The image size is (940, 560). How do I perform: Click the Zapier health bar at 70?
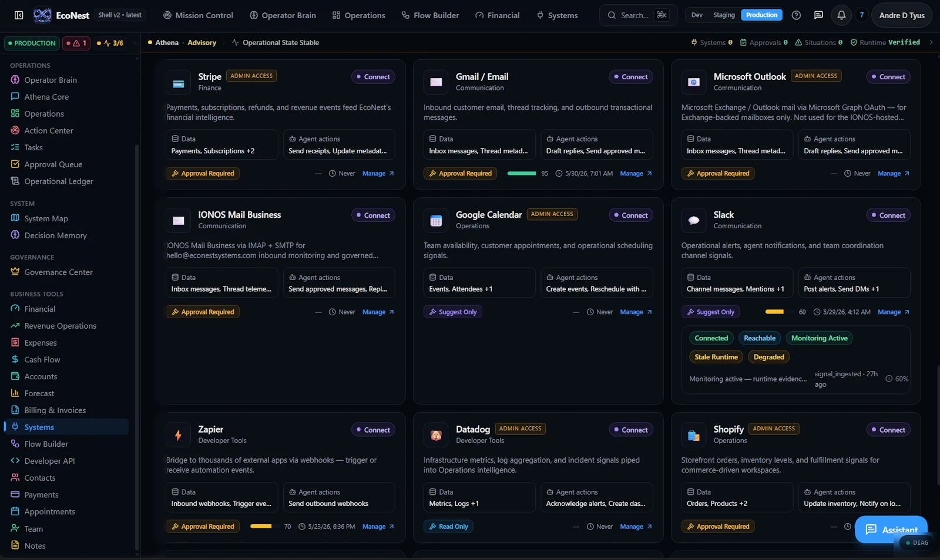pos(264,527)
